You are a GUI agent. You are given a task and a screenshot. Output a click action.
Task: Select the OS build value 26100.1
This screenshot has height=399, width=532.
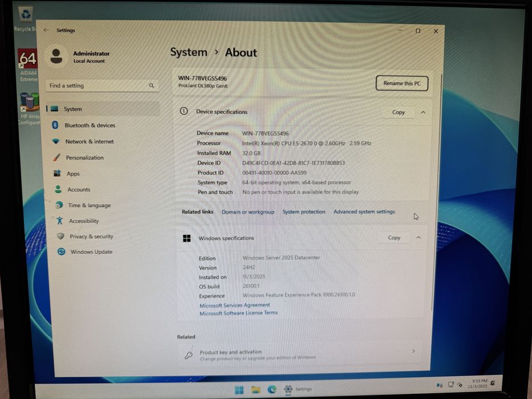point(251,286)
